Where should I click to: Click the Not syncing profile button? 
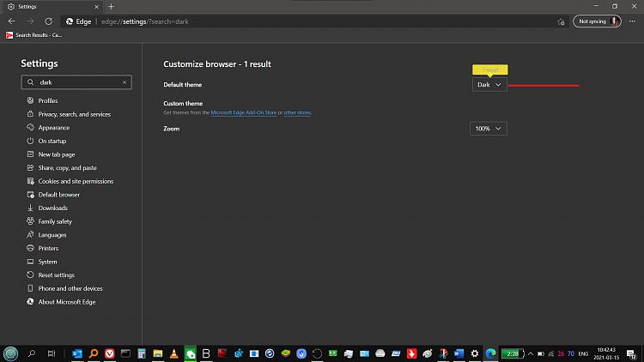(597, 21)
